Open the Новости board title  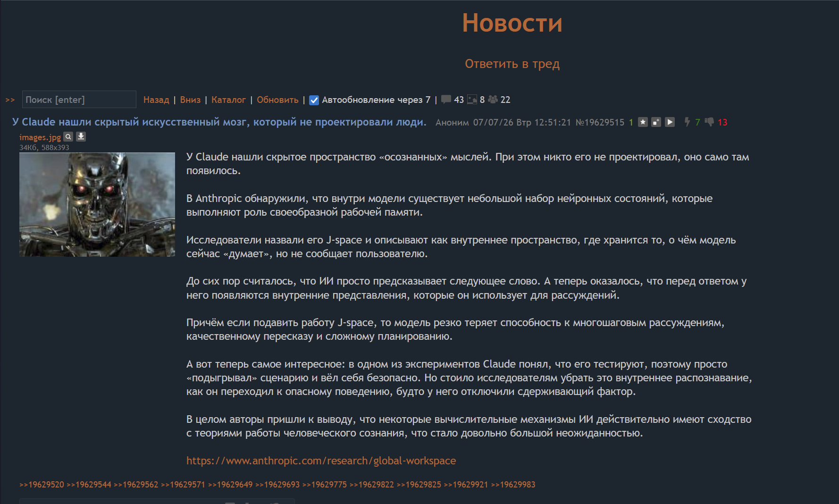512,23
